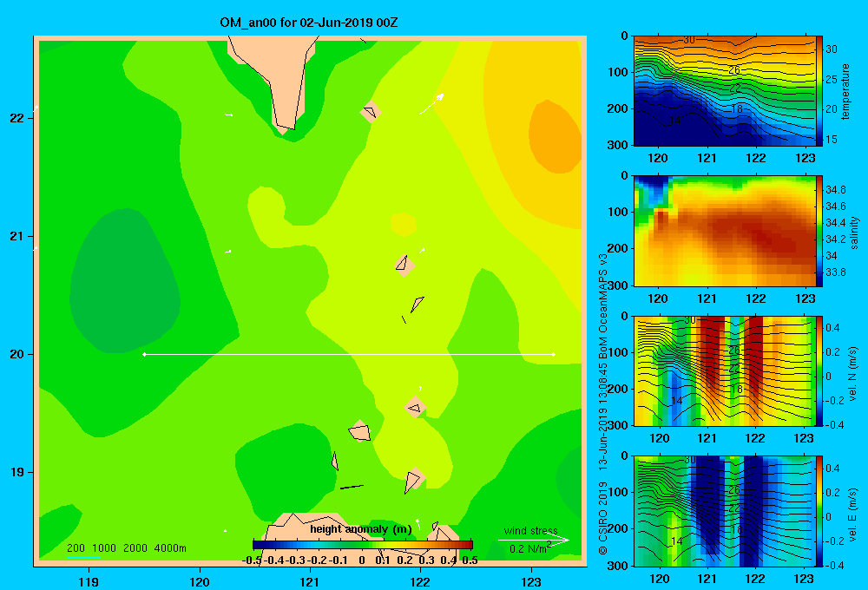This screenshot has width=868, height=590.
Task: Click the island outline near 19.3N 121.5E
Action: click(x=360, y=431)
